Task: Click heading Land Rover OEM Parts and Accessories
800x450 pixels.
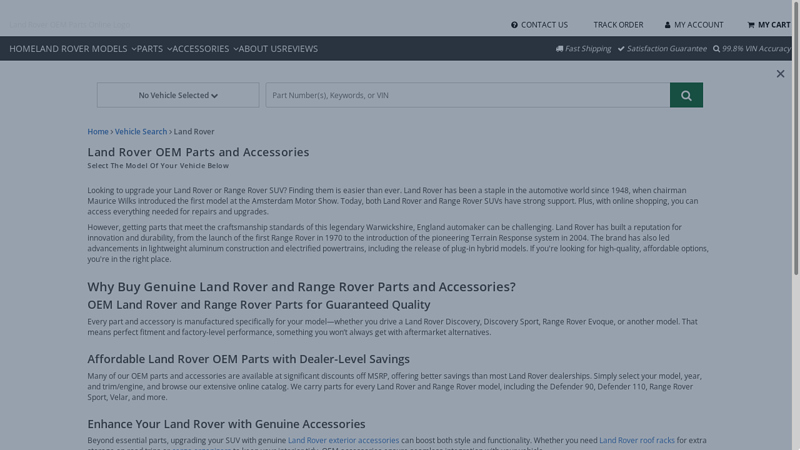Action: click(x=198, y=152)
